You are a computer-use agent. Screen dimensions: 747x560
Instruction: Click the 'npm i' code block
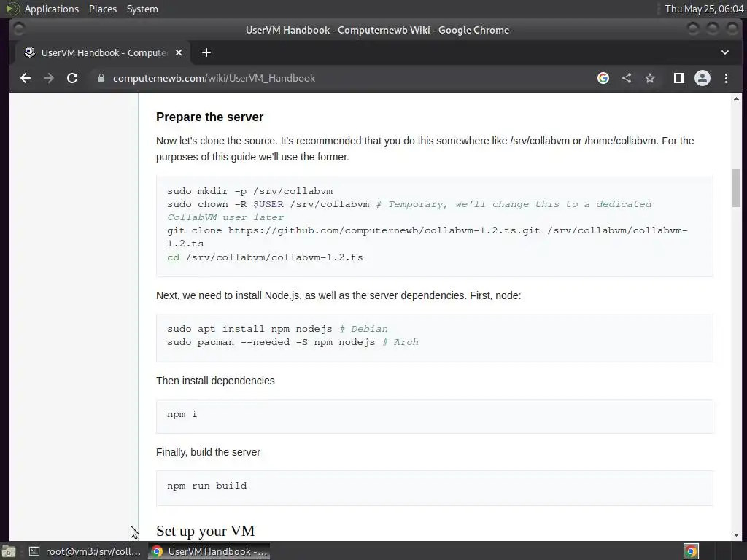pos(435,416)
